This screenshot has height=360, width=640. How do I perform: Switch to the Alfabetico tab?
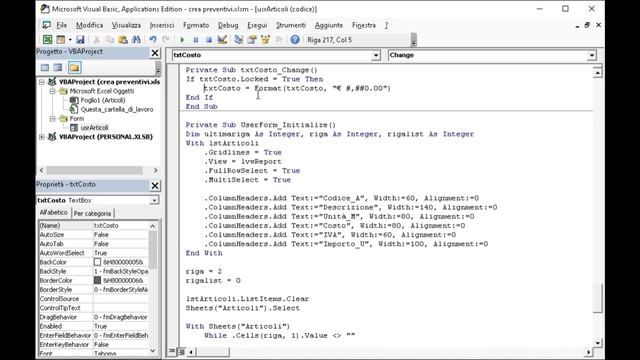[53, 213]
